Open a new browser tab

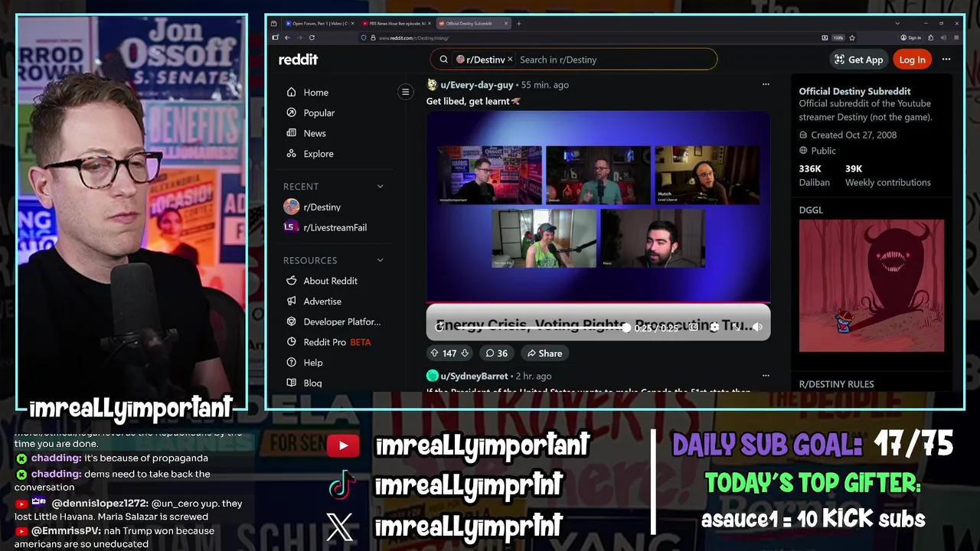(518, 24)
